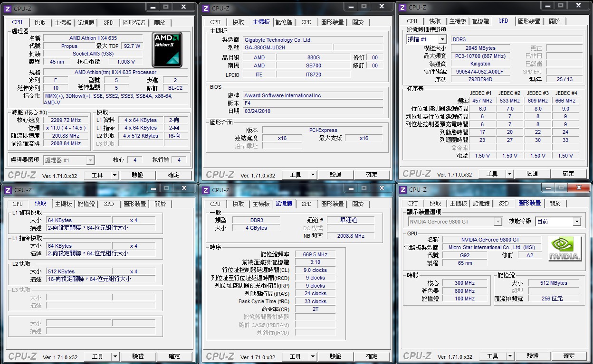
Task: Open the 插槽 #1 memory slot dropdown
Action: [x=426, y=39]
